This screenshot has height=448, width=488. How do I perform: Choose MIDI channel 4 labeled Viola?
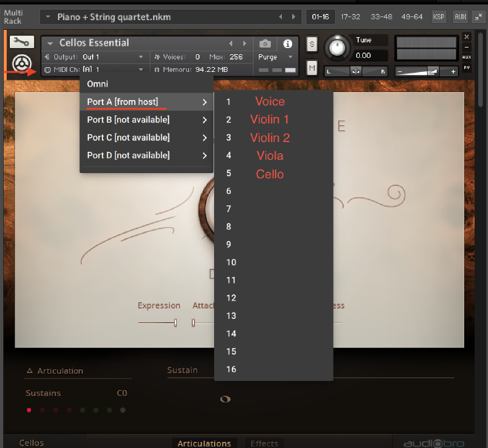(273, 155)
